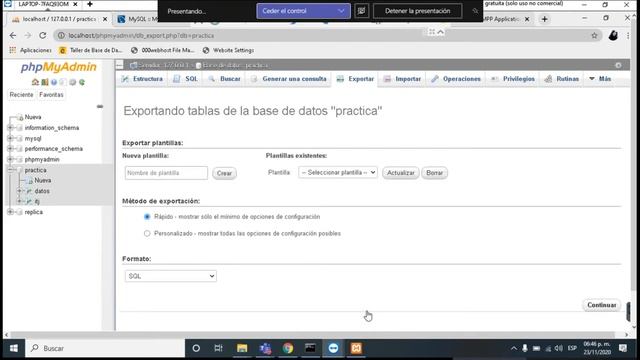Screen dimensions: 640x360
Task: Click Windows taskbar search box
Action: click(105, 348)
